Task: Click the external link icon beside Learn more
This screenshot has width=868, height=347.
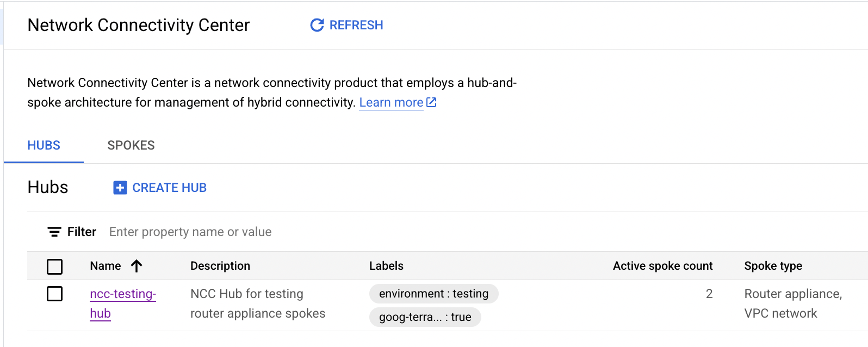Action: point(432,102)
